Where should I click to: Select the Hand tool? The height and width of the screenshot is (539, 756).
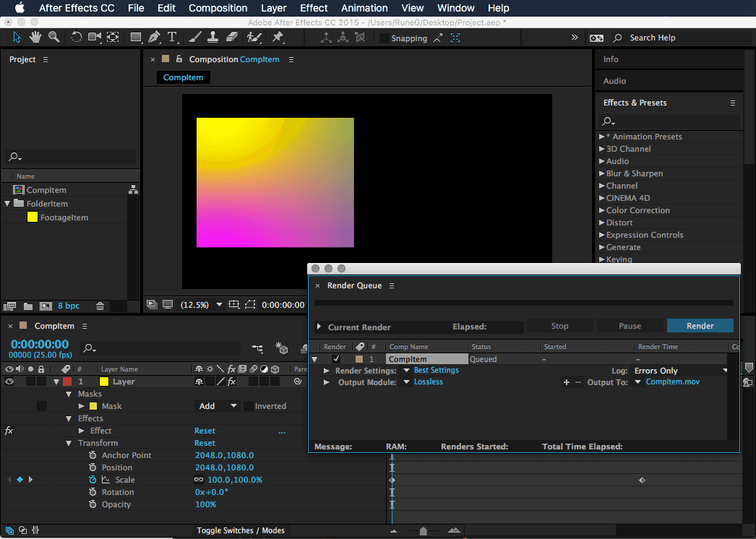(x=35, y=37)
